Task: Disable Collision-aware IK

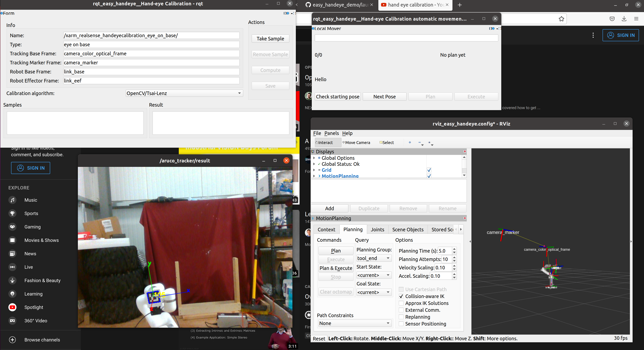Action: point(401,296)
